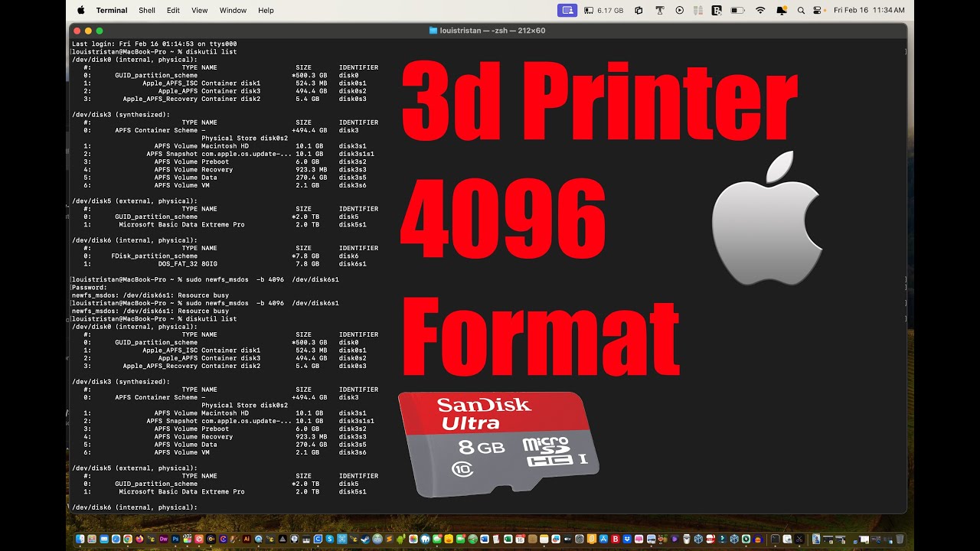Screen dimensions: 980x551
Task: Open Microsoft Word from the Dock
Action: [485, 539]
